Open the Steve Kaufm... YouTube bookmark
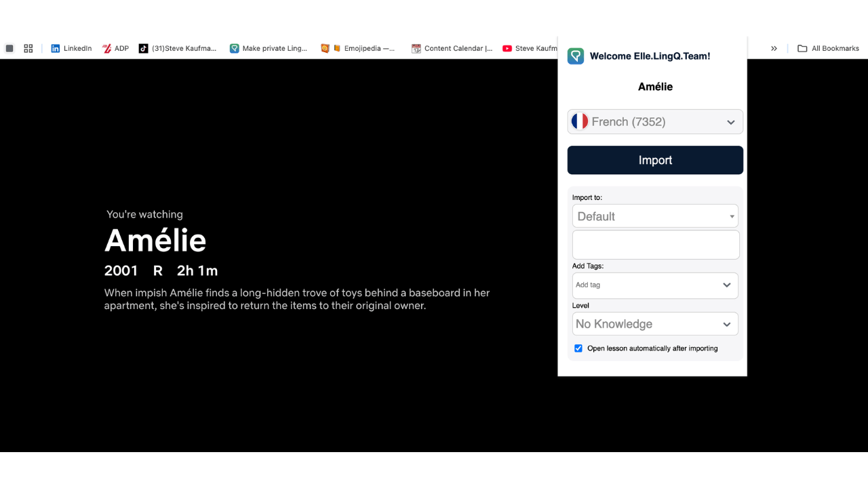The image size is (868, 488). 530,48
